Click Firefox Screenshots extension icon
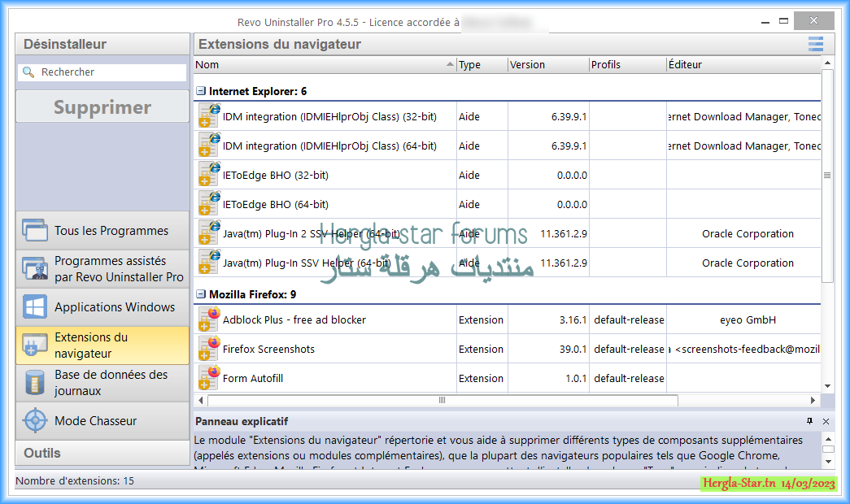850x504 pixels. tap(209, 349)
